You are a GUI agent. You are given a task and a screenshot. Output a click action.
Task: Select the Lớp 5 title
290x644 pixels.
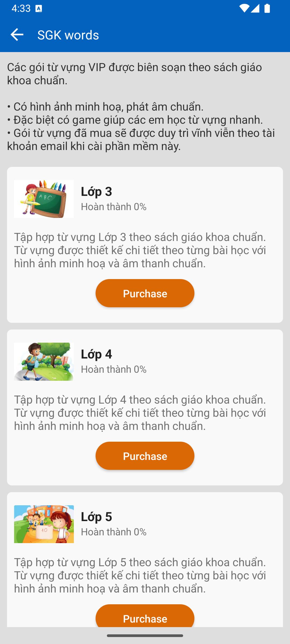96,517
